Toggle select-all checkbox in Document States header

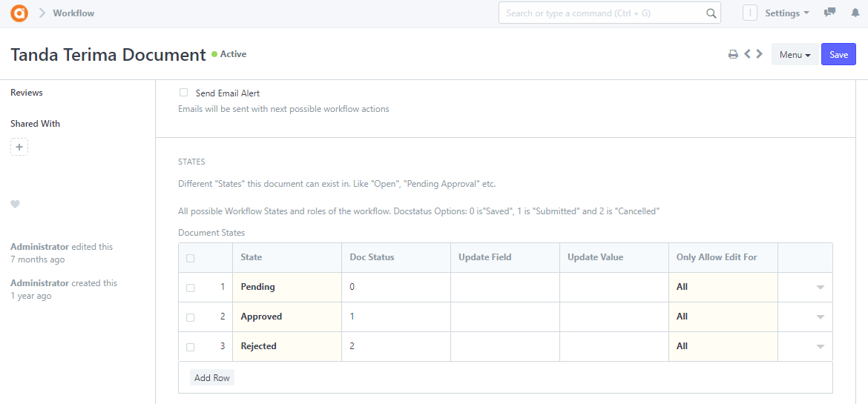191,258
